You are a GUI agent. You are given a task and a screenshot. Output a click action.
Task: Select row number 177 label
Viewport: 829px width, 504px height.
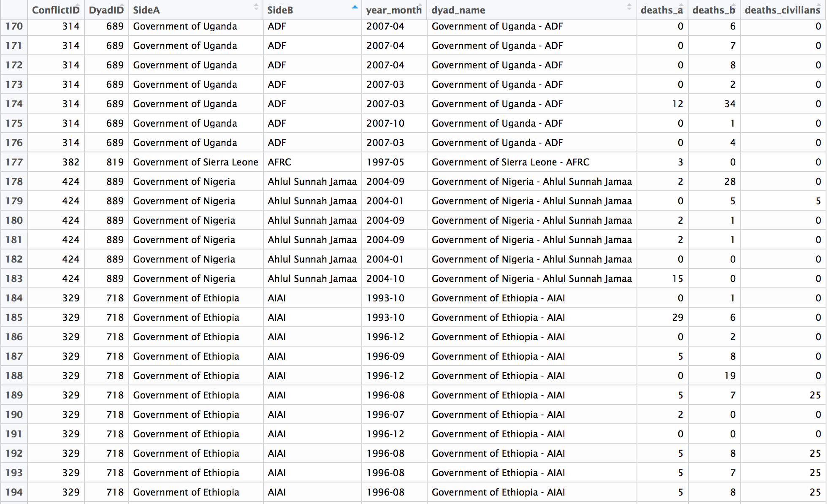click(x=14, y=162)
